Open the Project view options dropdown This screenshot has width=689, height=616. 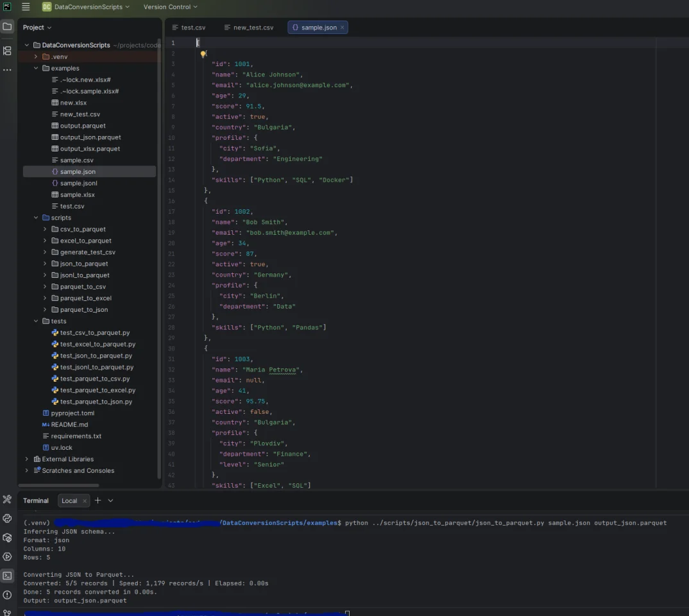click(37, 27)
